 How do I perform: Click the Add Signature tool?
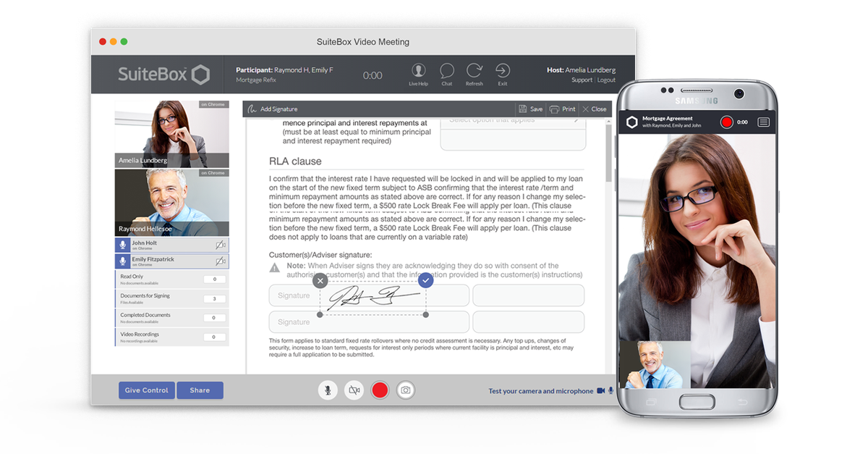pos(273,109)
